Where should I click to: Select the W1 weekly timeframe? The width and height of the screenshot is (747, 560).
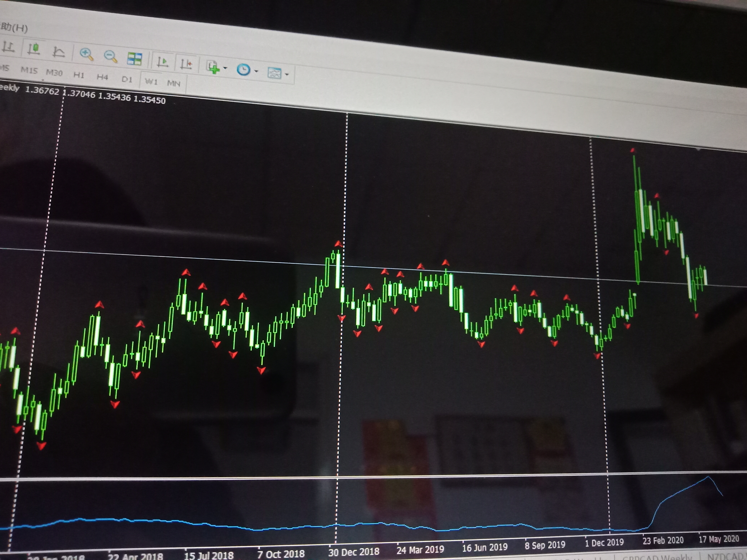point(151,82)
